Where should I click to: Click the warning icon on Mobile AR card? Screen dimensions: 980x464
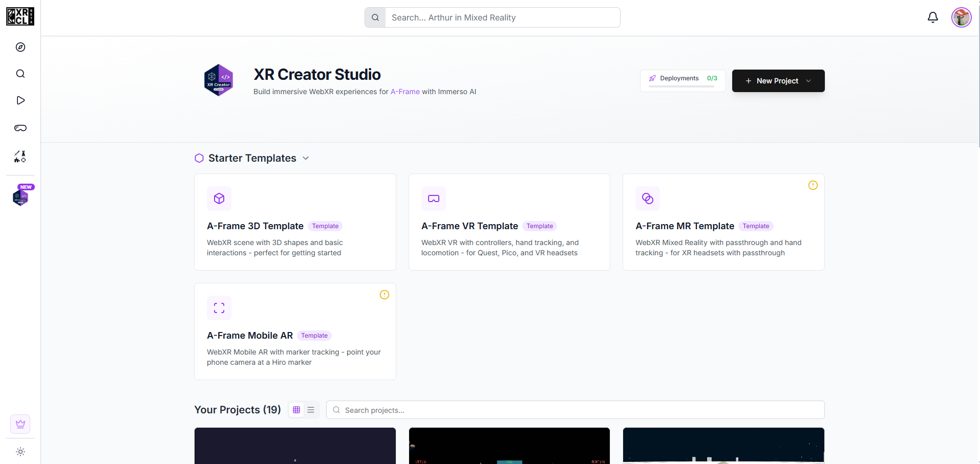point(385,295)
